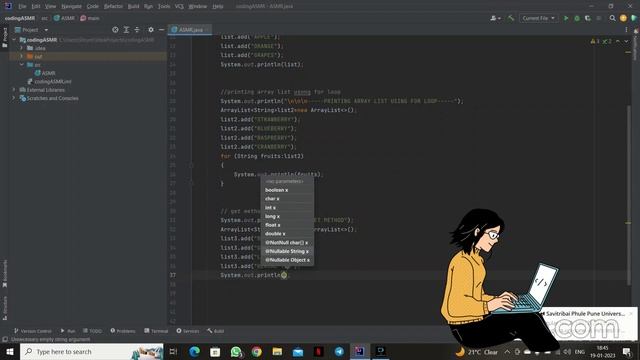Open the Services tool window
The width and height of the screenshot is (640, 360).
point(188,331)
